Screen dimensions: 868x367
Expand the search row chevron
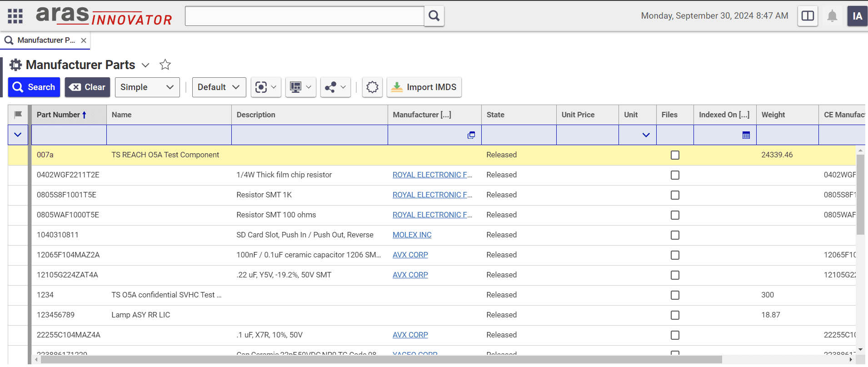point(18,135)
